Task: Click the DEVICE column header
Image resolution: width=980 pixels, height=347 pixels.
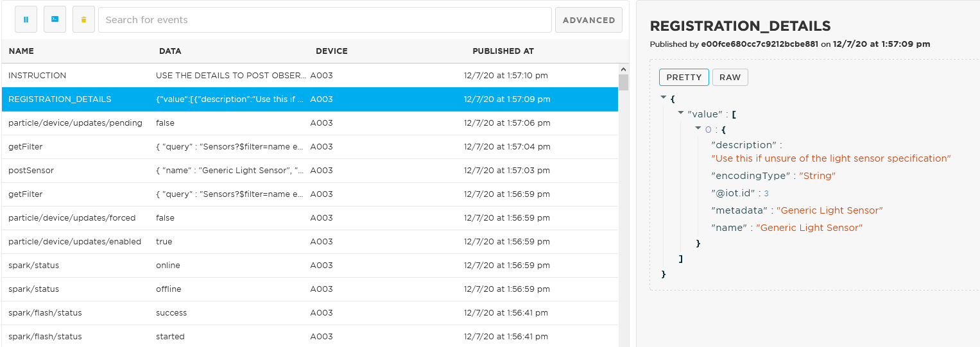Action: click(x=332, y=51)
